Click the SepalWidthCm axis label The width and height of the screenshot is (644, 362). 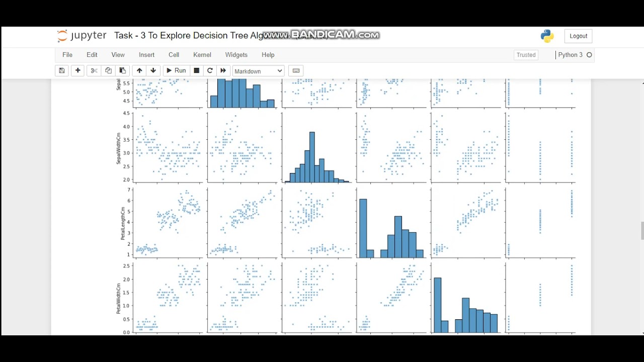coord(119,147)
